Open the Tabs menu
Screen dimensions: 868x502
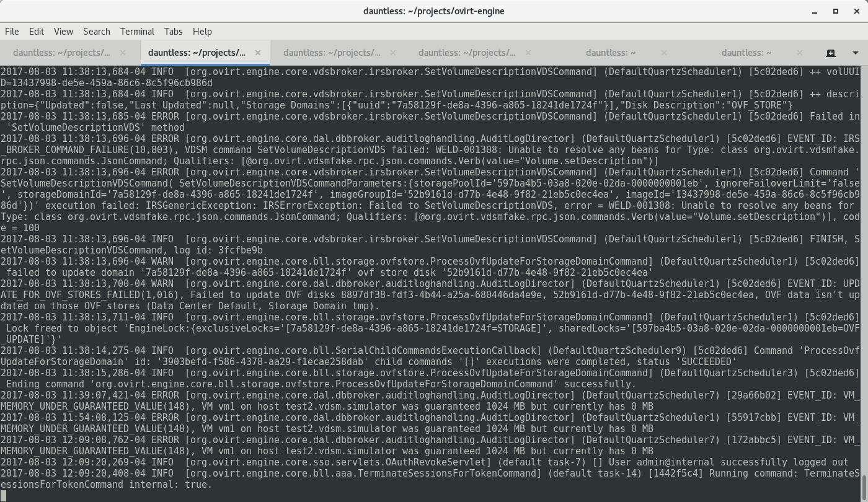173,31
